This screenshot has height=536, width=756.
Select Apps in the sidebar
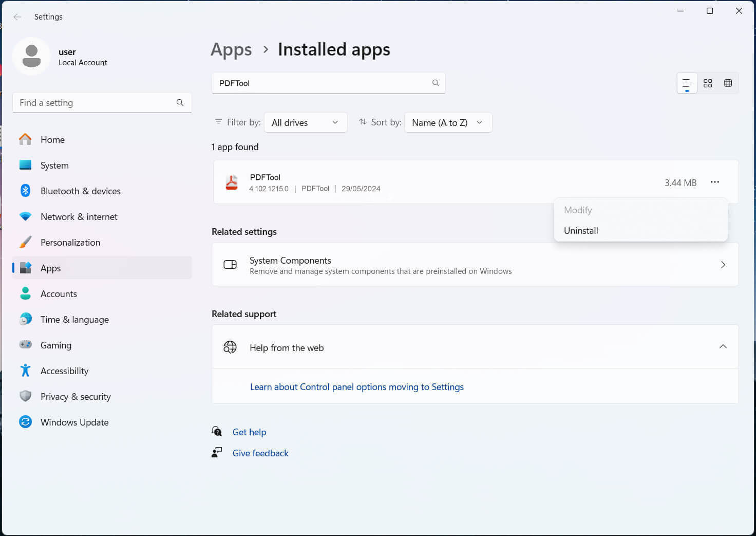[102, 268]
